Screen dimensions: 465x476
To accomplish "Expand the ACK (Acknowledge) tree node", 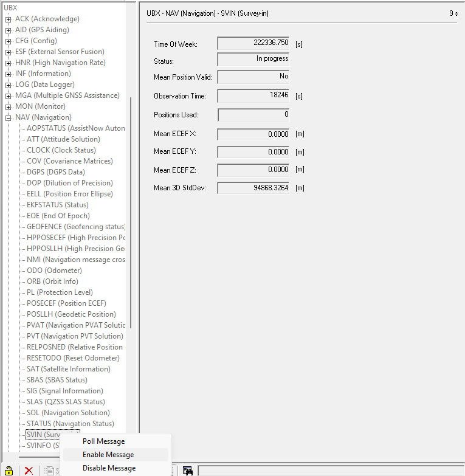I will (x=9, y=19).
